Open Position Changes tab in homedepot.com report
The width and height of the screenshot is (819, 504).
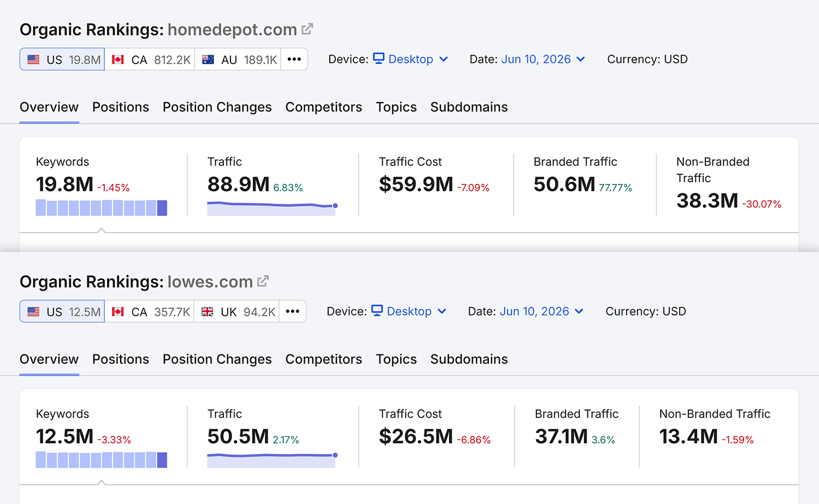(x=217, y=107)
